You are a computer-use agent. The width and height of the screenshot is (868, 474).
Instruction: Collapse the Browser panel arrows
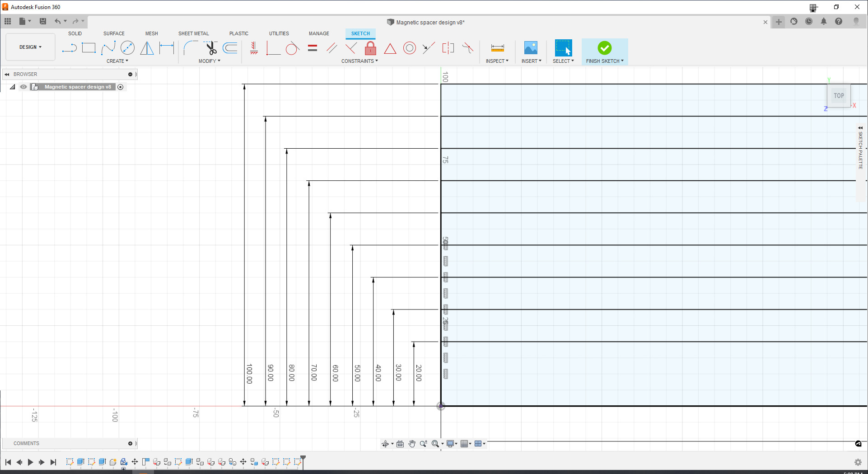pyautogui.click(x=7, y=74)
